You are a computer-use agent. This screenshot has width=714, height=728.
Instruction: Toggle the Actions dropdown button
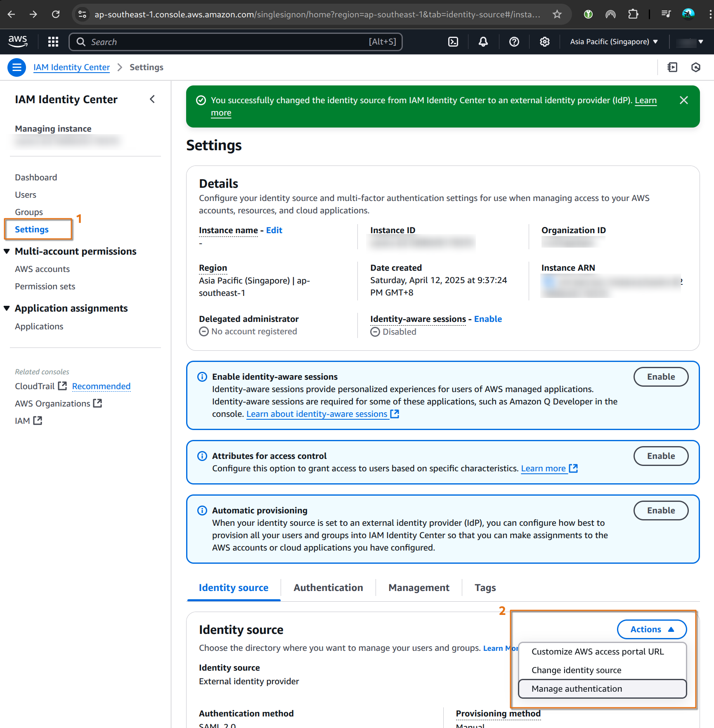(652, 629)
